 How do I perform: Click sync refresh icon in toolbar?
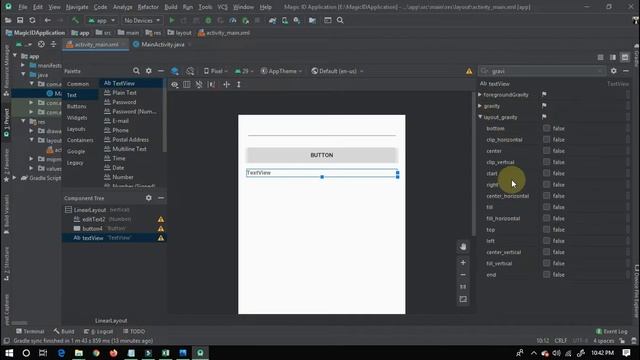click(32, 20)
